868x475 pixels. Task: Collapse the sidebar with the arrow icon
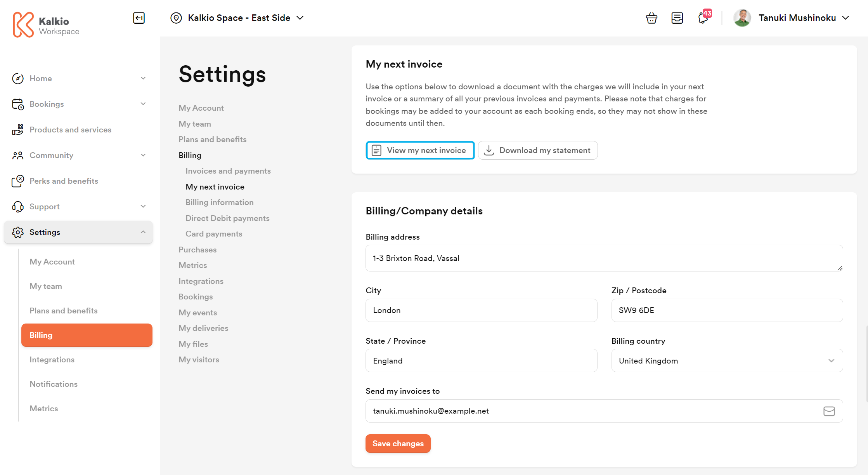coord(139,18)
